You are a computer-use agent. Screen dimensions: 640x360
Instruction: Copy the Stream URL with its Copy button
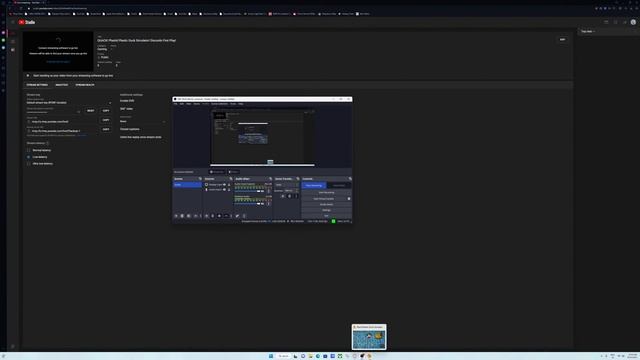(106, 120)
